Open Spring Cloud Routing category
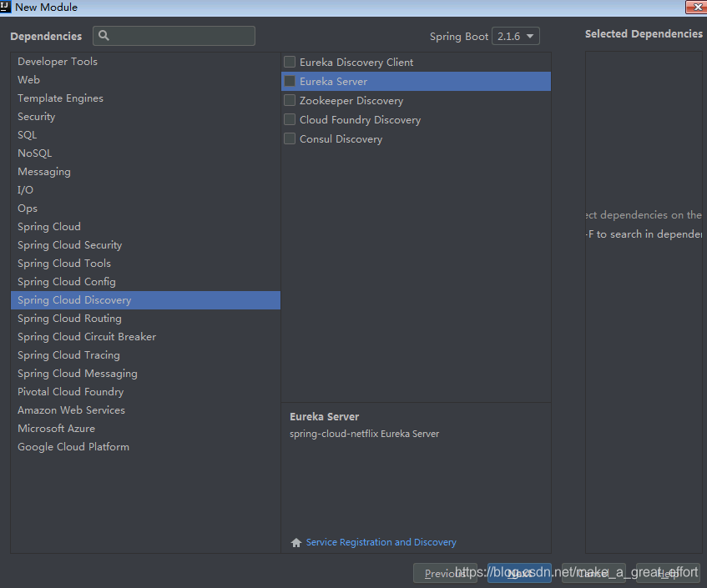This screenshot has width=707, height=588. coord(145,319)
